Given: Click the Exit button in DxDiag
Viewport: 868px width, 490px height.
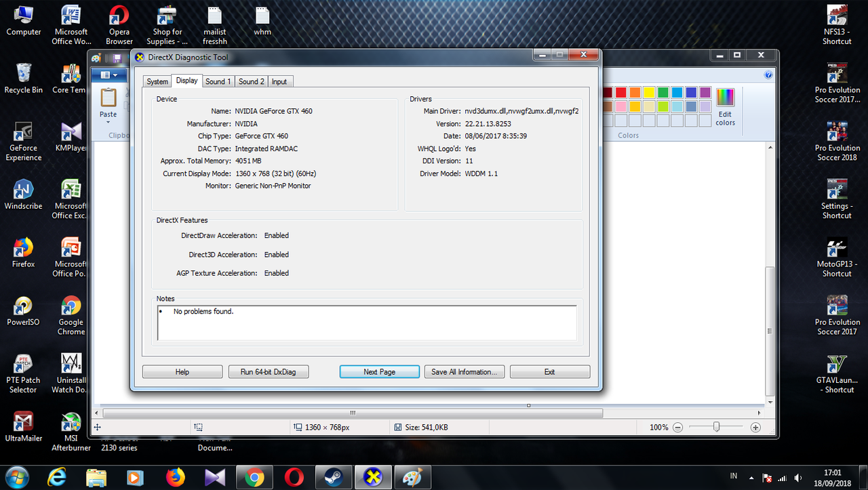Looking at the screenshot, I should pos(550,371).
